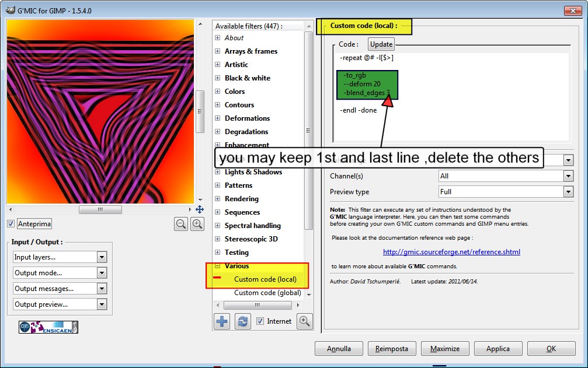Click the Applica button

(x=498, y=349)
